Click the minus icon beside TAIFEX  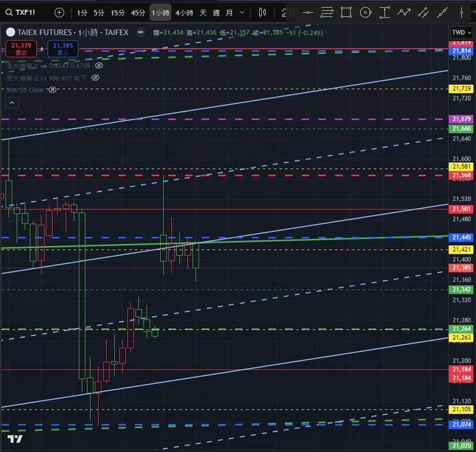coord(140,32)
